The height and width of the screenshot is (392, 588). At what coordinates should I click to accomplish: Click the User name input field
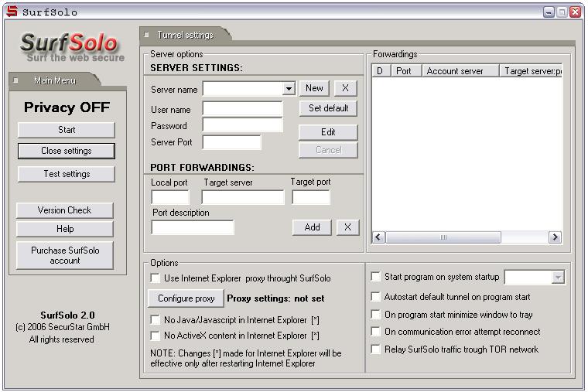[242, 109]
